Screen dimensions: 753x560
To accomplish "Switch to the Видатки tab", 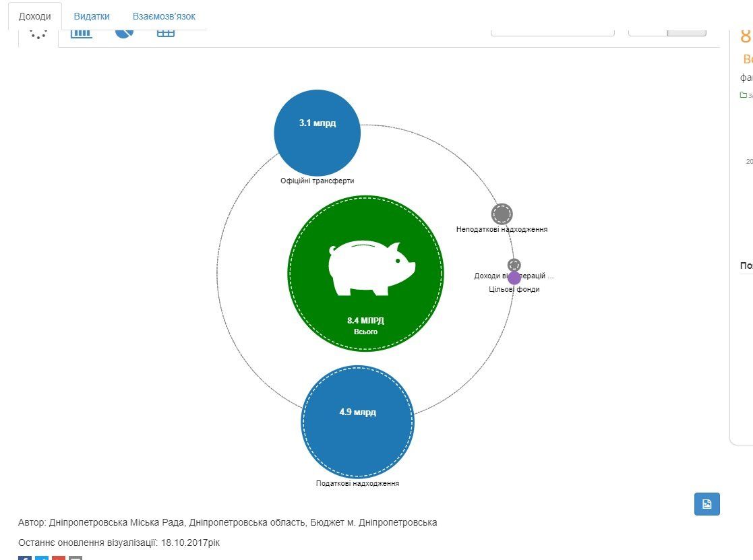I will 92,16.
